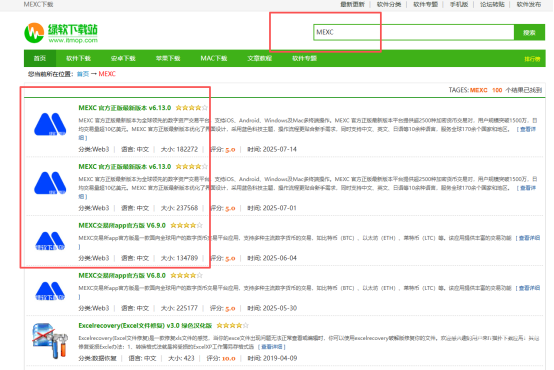Select 文章教程 in the navigation bar
Image resolution: width=554 pixels, height=370 pixels.
259,58
